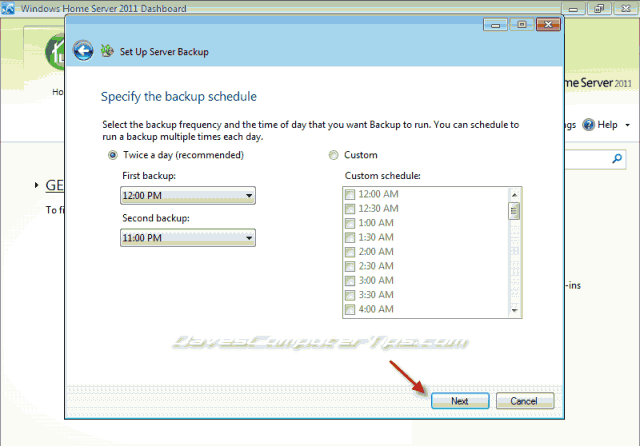This screenshot has height=446, width=640.
Task: Open the First backup time dropdown
Action: (188, 195)
